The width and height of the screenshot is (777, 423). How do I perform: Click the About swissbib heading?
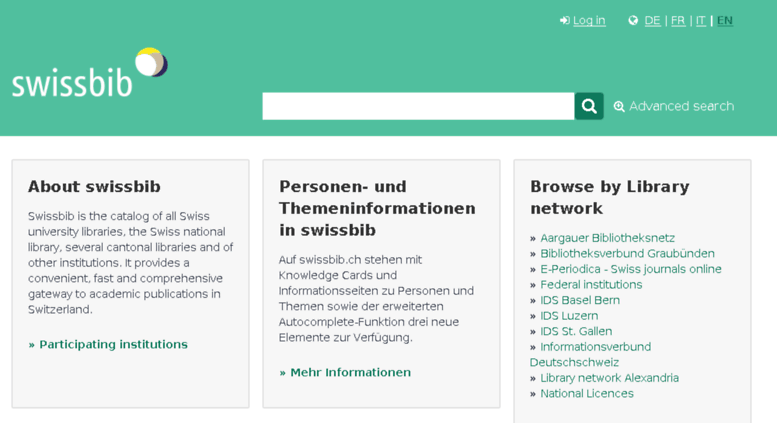(94, 187)
